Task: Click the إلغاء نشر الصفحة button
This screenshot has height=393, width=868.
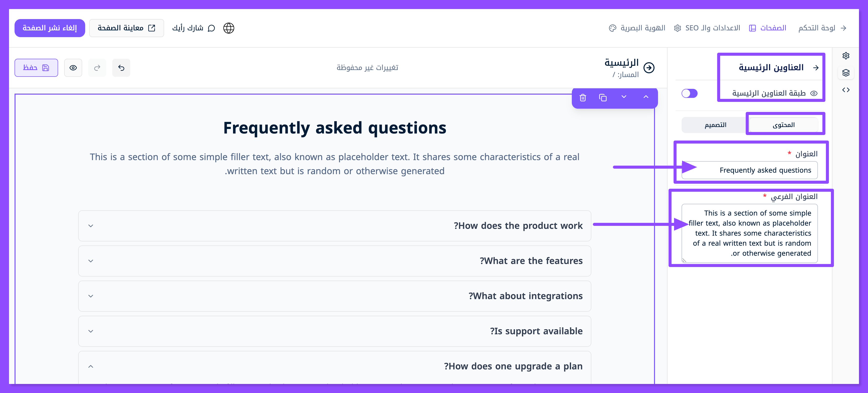Action: coord(50,28)
